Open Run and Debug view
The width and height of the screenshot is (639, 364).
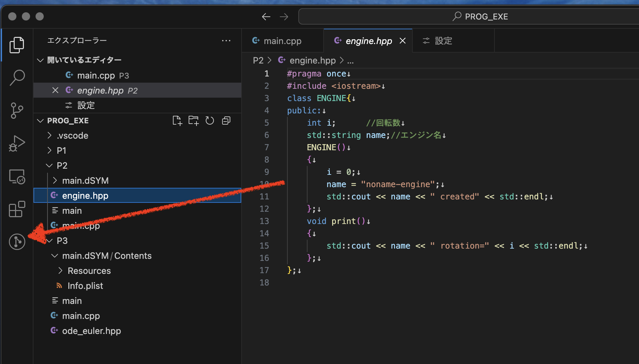17,143
